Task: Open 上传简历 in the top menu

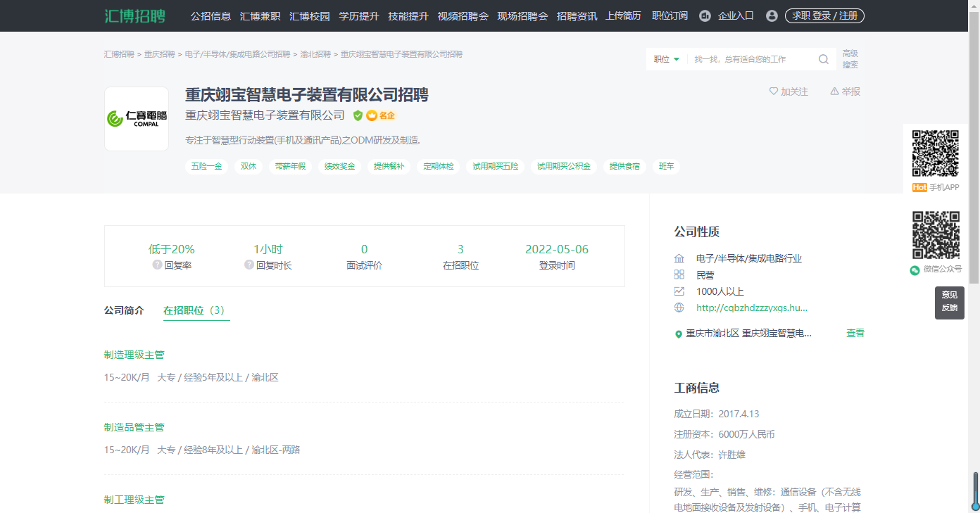Action: coord(623,15)
